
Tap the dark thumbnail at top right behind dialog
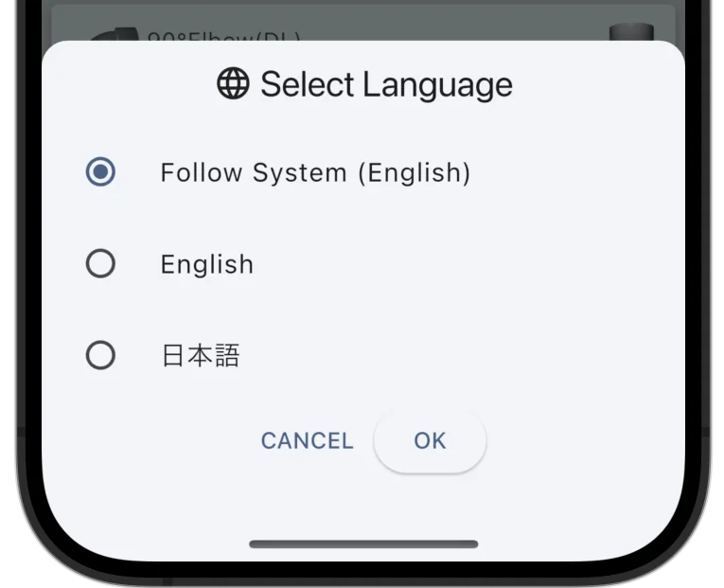[x=631, y=32]
